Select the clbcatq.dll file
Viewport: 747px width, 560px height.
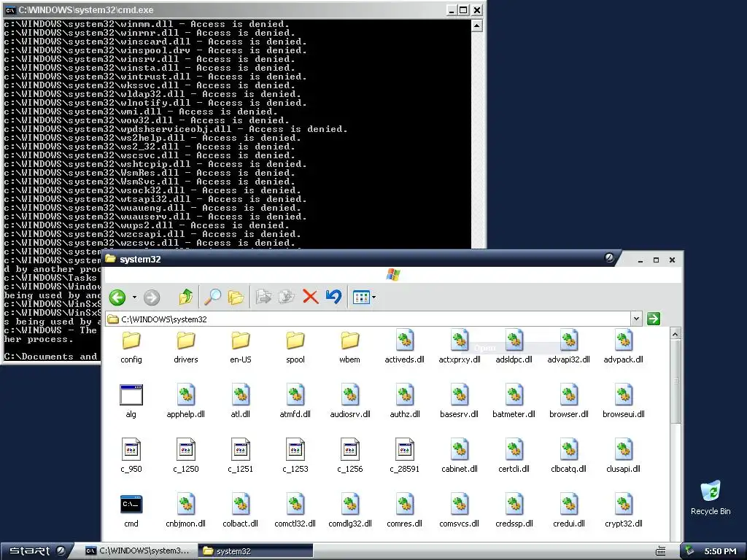pos(569,456)
